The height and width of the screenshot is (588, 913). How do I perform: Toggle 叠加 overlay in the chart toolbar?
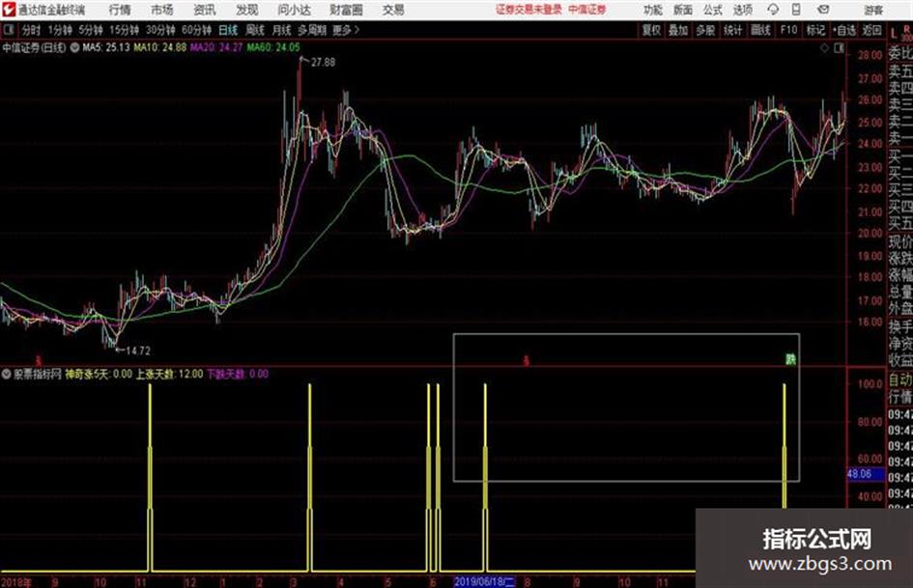tap(678, 30)
